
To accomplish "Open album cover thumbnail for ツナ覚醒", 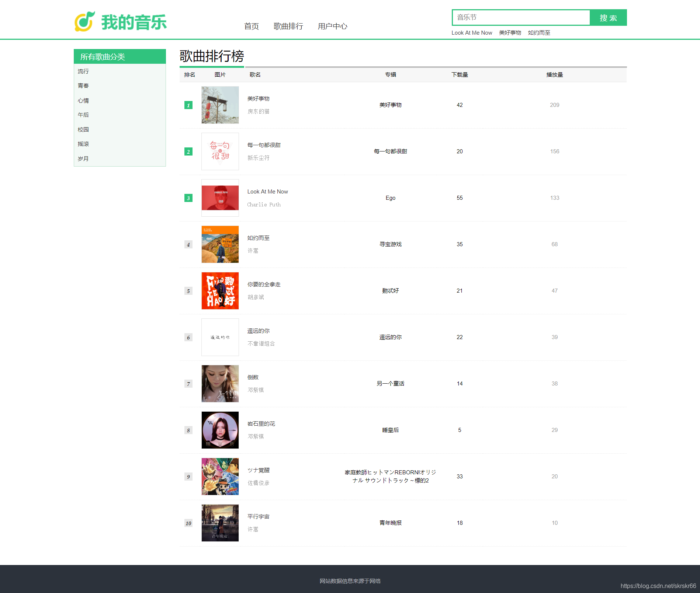I will [x=220, y=477].
